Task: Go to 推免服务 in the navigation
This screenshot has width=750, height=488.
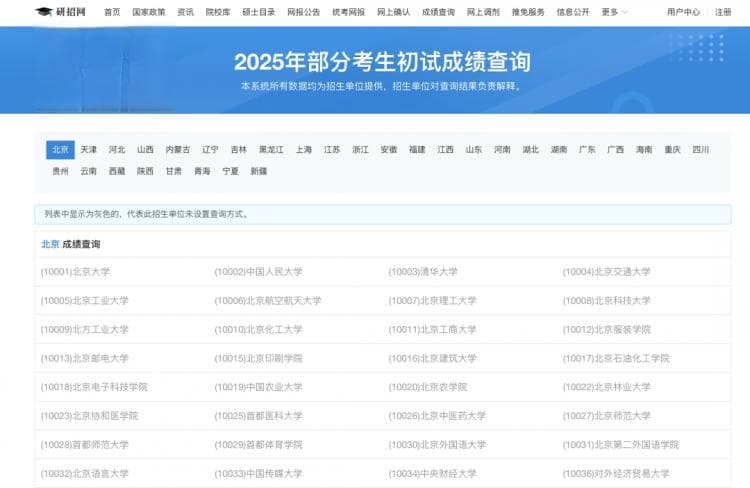Action: click(x=529, y=12)
